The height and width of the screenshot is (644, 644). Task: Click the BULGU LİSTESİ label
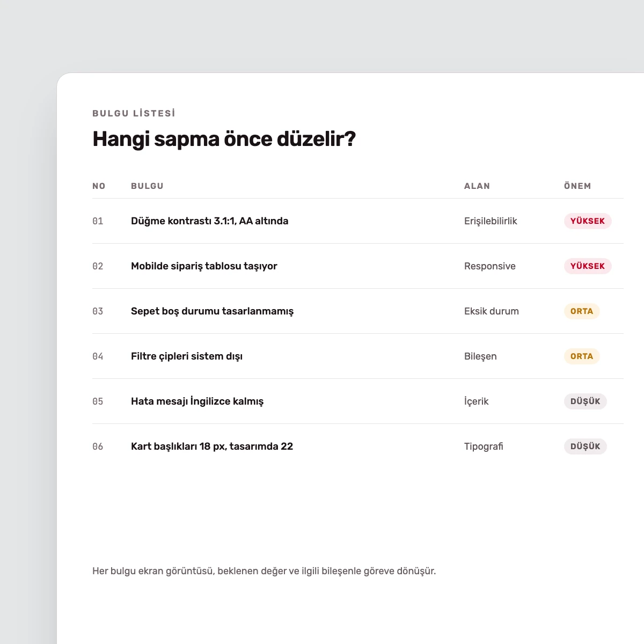point(134,113)
